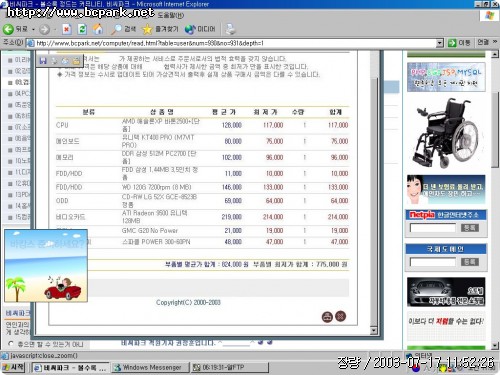The height and width of the screenshot is (375, 500).
Task: Open the Search magnifier toolbar button
Action: click(x=124, y=29)
